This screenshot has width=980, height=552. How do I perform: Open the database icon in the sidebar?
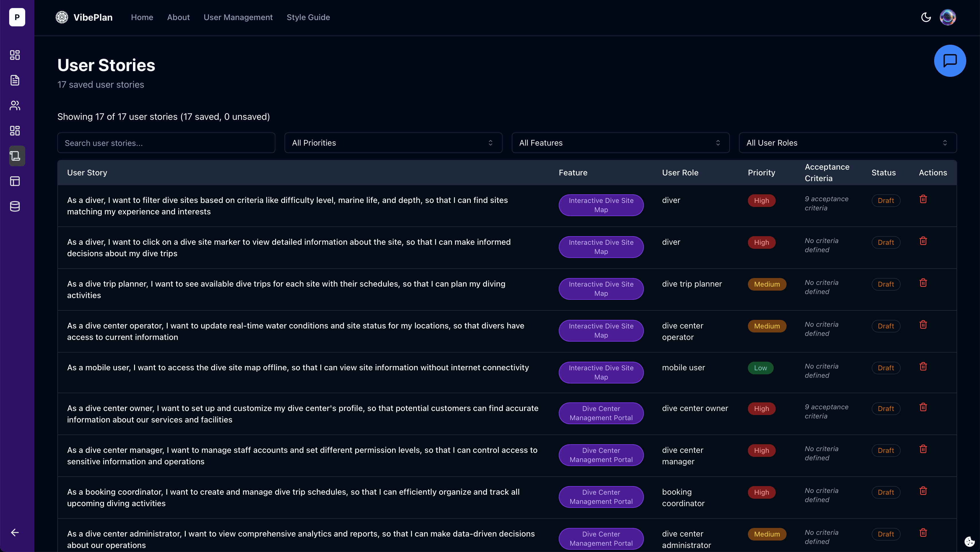15,206
